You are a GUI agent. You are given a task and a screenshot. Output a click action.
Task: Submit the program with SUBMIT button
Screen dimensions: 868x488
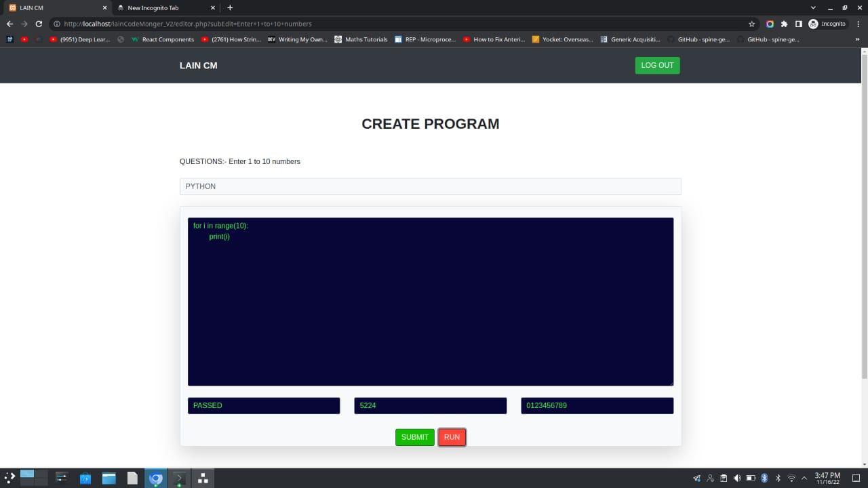coord(414,437)
